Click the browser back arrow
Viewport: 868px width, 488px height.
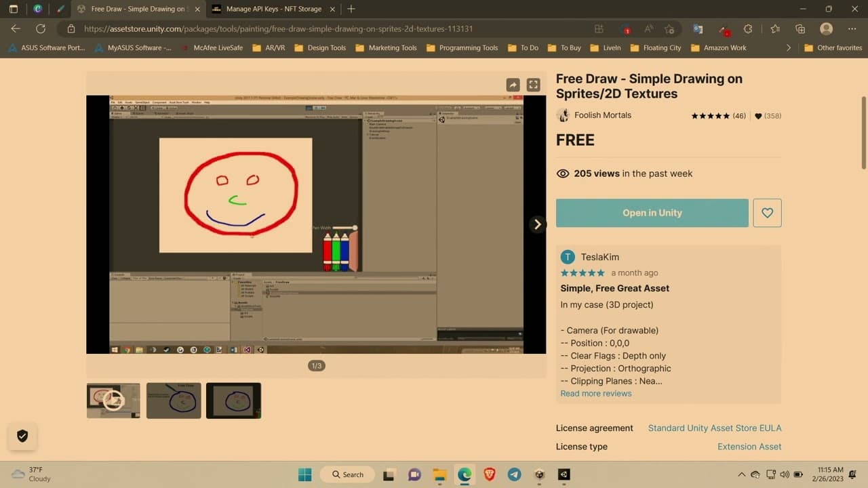click(x=16, y=29)
